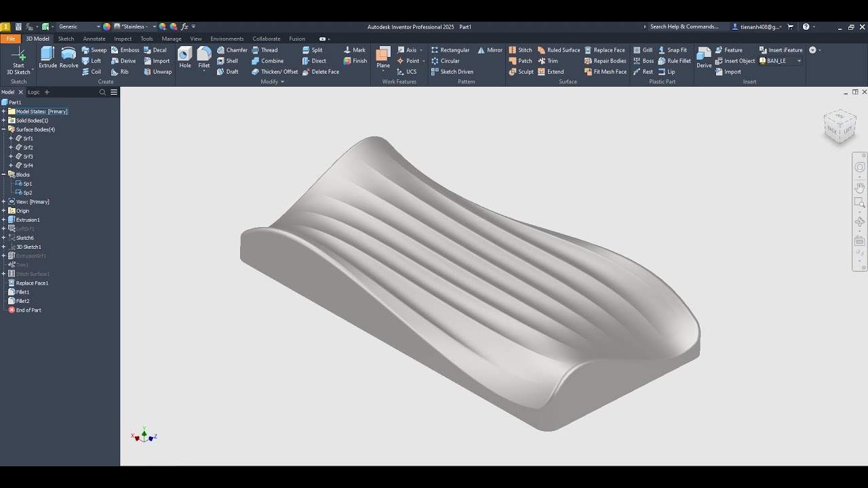Select the Unwrap tool
This screenshot has width=868, height=488.
point(157,72)
